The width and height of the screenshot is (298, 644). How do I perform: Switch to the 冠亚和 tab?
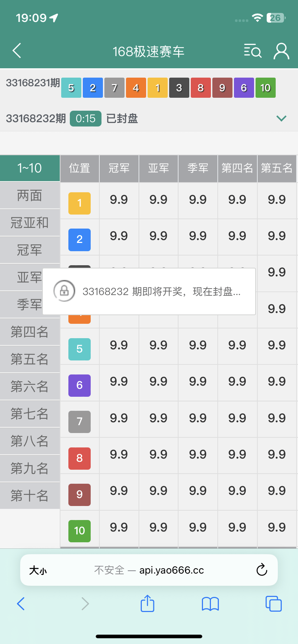tap(30, 223)
